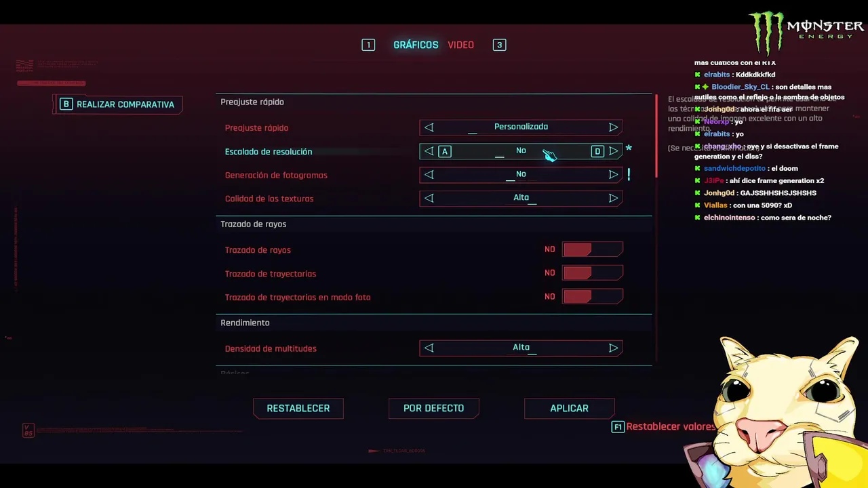Select the Escalado de resolución label
Viewport: 868px width, 488px height.
269,152
